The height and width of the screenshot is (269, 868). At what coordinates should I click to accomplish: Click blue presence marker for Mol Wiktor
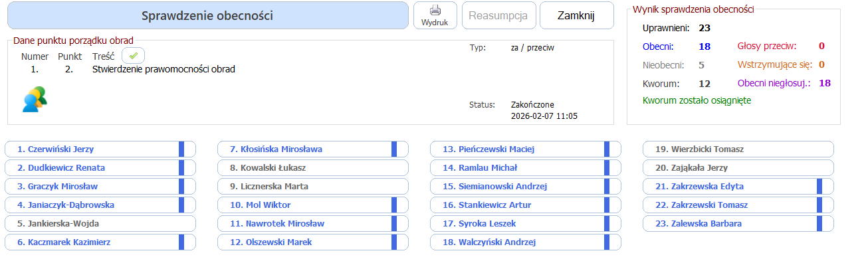pos(394,205)
